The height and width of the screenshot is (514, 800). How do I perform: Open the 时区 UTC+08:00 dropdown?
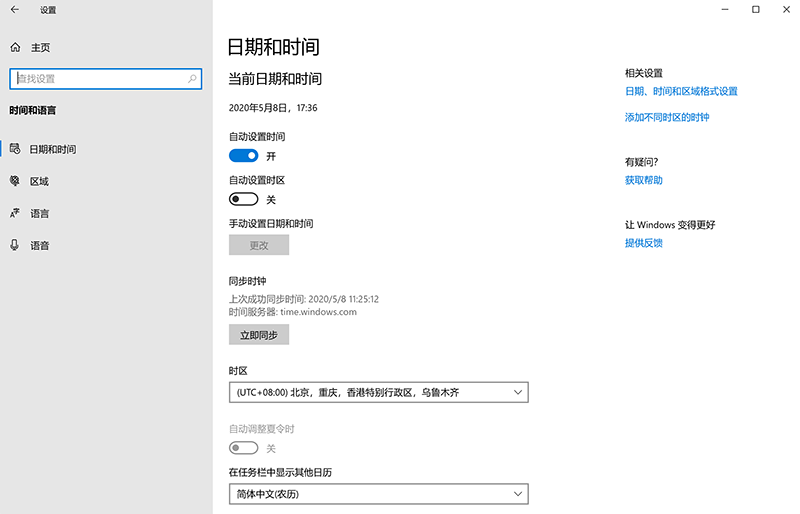378,393
